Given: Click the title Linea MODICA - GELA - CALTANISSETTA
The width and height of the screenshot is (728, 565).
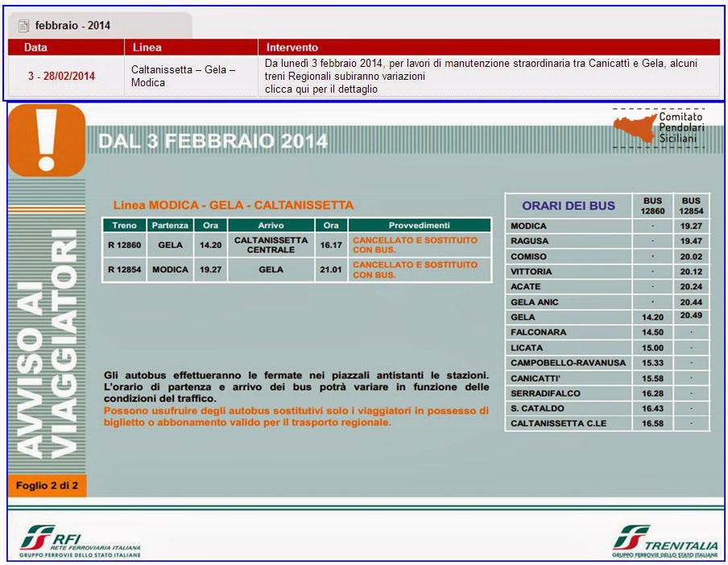Looking at the screenshot, I should (233, 205).
